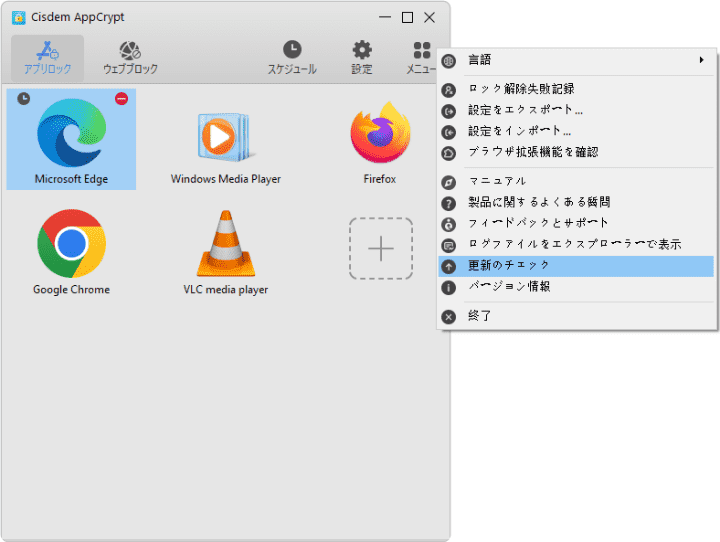720x542 pixels.
Task: Choose ログファイルをエクスプローラーで表示
Action: click(576, 245)
